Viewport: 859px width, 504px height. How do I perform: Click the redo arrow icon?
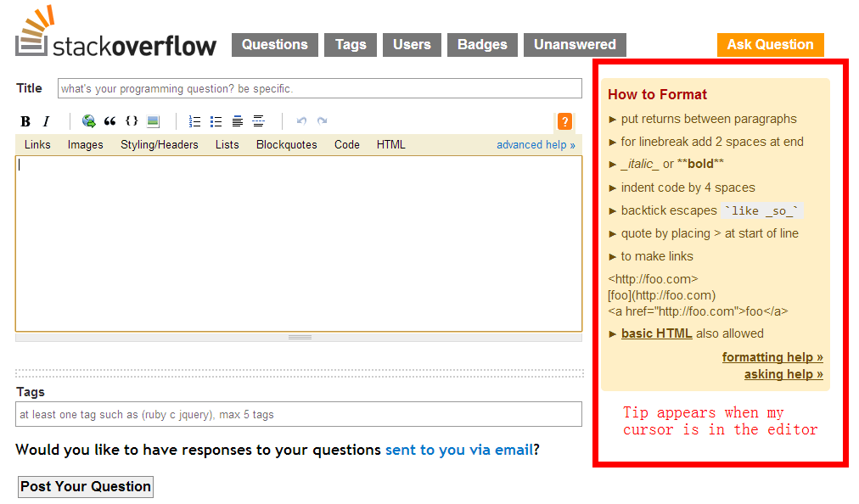point(323,121)
